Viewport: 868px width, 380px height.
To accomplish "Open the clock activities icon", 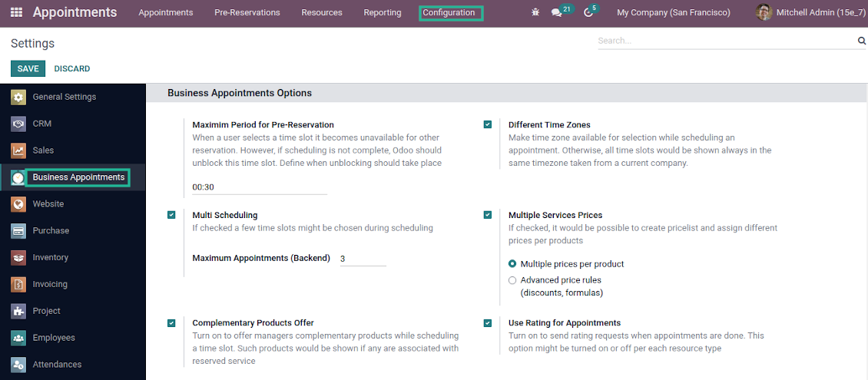I will point(588,13).
